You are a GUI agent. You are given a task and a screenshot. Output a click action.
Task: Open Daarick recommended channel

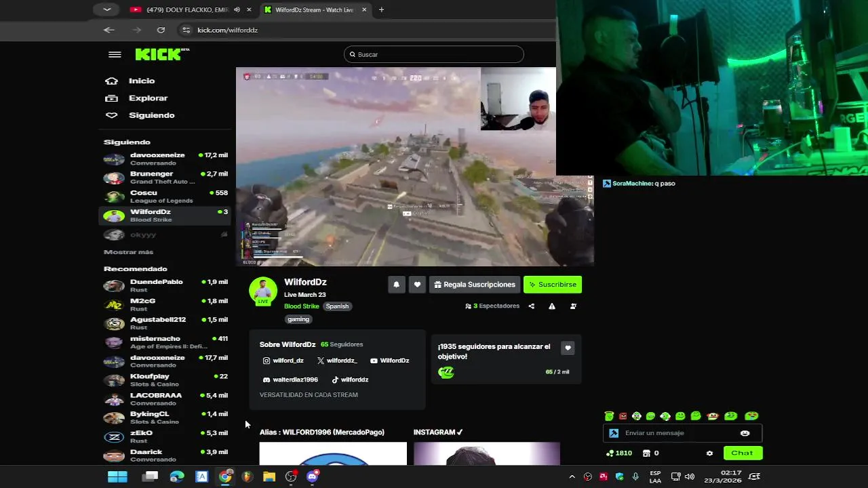click(165, 455)
